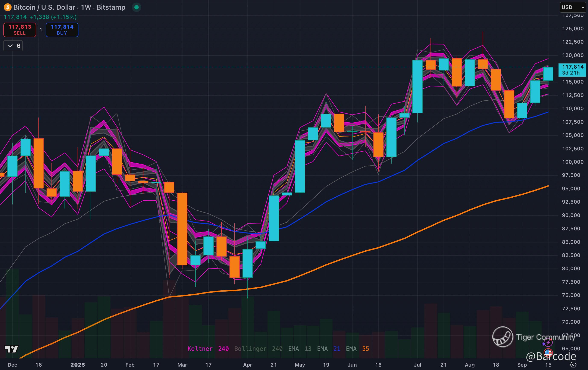Click the 2025 year marker on time axis
The width and height of the screenshot is (588, 370).
[78, 365]
